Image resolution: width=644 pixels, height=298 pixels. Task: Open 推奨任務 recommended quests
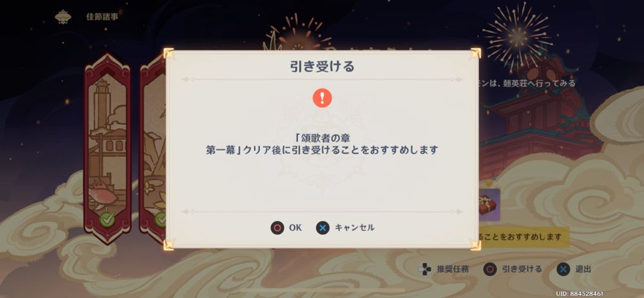(453, 270)
